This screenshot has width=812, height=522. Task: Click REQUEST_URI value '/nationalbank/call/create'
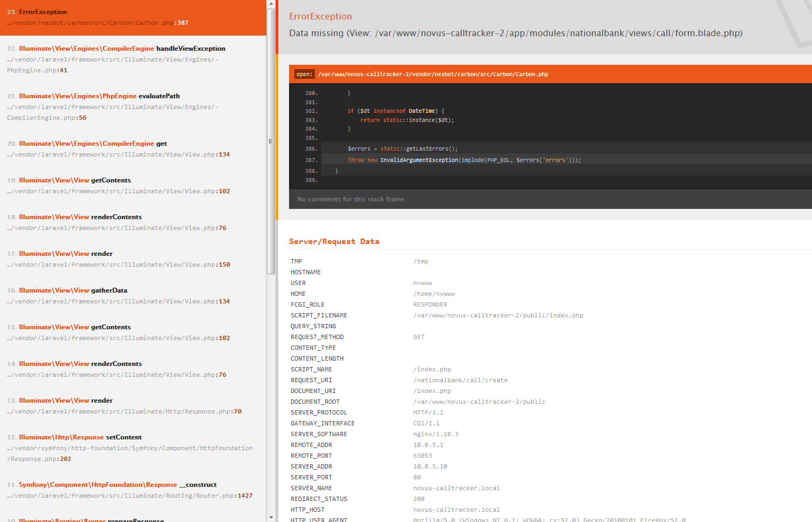(x=460, y=380)
